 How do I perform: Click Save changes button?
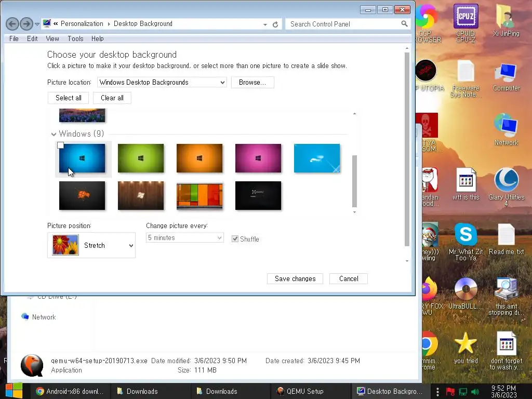295,279
